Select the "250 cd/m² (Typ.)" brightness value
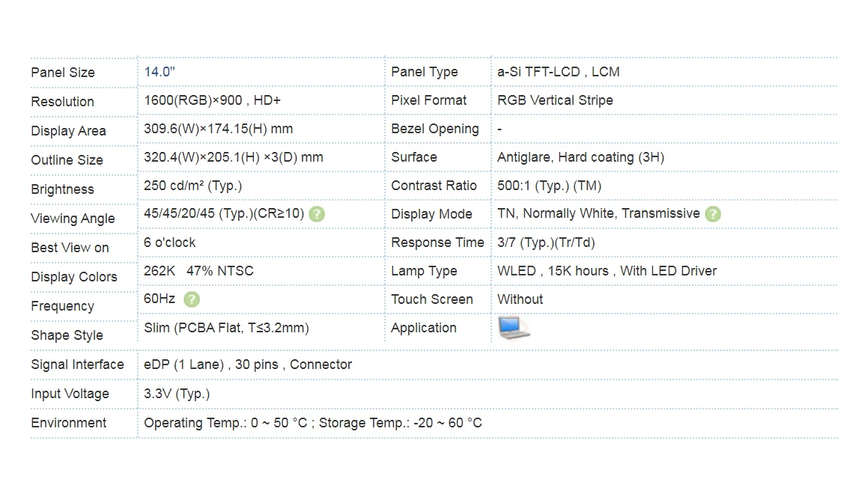This screenshot has height=488, width=868. click(192, 186)
